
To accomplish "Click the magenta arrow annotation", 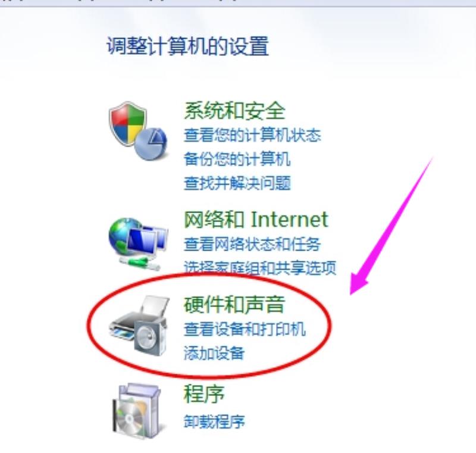I will point(391,226).
